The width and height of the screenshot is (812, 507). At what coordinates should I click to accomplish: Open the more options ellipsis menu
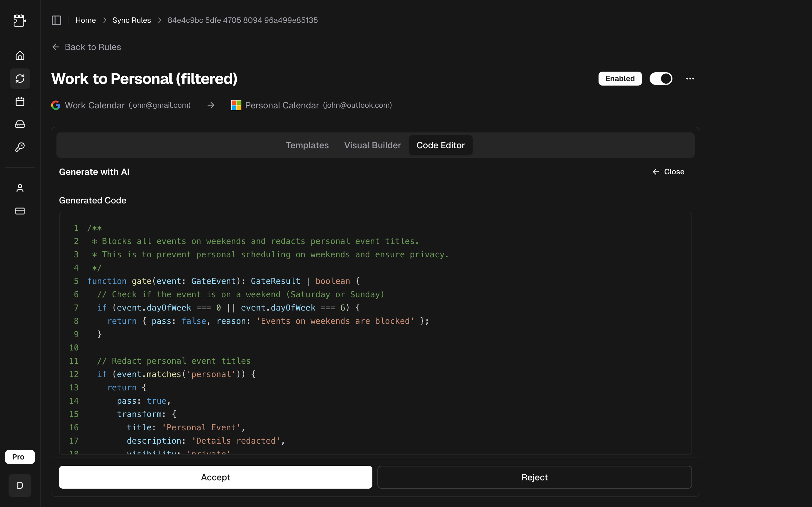690,79
